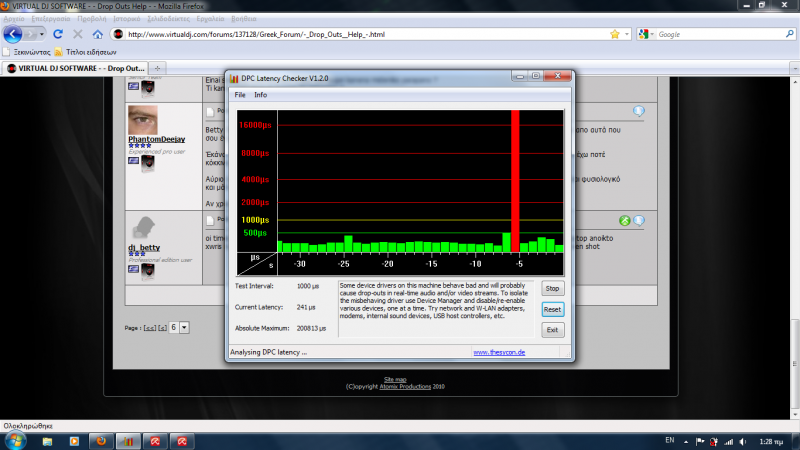Open www.thesycon.de link
The height and width of the screenshot is (450, 800).
pyautogui.click(x=499, y=352)
